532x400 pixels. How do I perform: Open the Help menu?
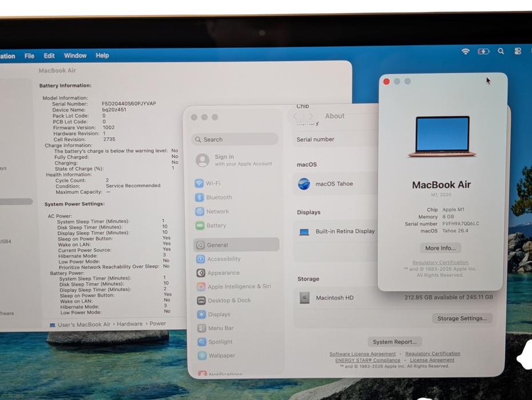point(102,55)
